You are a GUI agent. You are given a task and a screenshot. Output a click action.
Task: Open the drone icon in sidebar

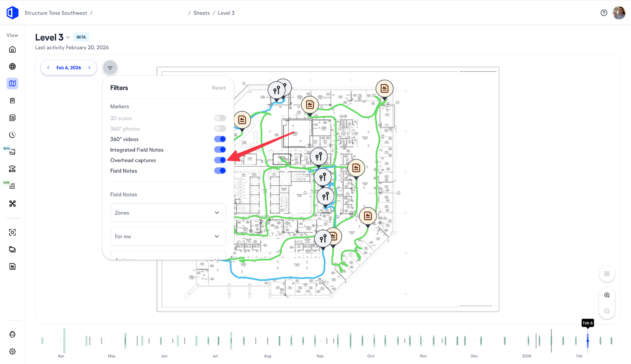coord(13,203)
